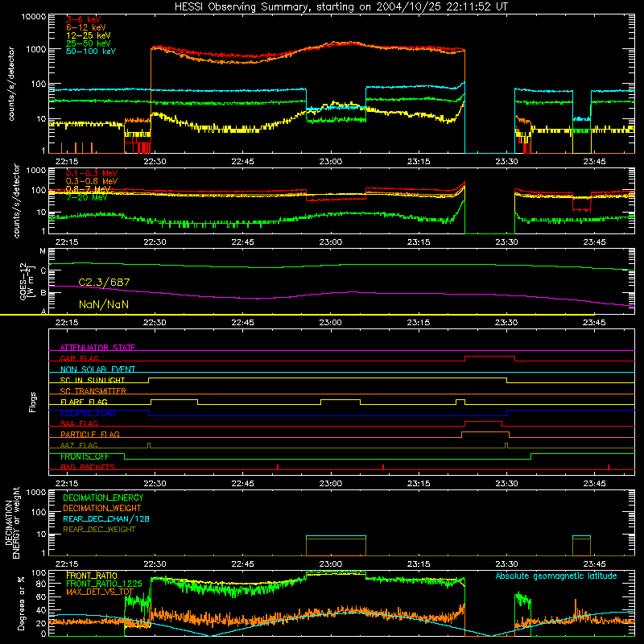The width and height of the screenshot is (644, 644).
Task: Click the green FRONT_RATIO_1225 legend label
Action: tap(104, 584)
